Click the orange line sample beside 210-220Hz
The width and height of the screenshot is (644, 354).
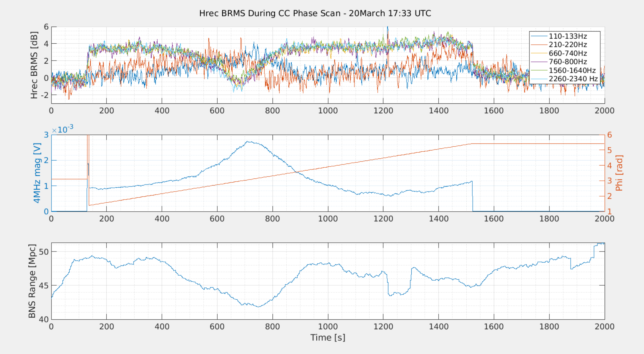539,45
